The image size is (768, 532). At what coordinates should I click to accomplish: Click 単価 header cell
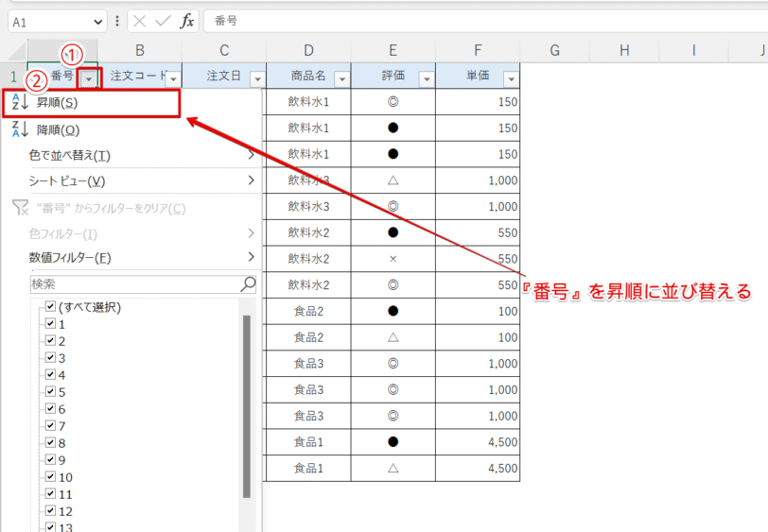pyautogui.click(x=478, y=76)
